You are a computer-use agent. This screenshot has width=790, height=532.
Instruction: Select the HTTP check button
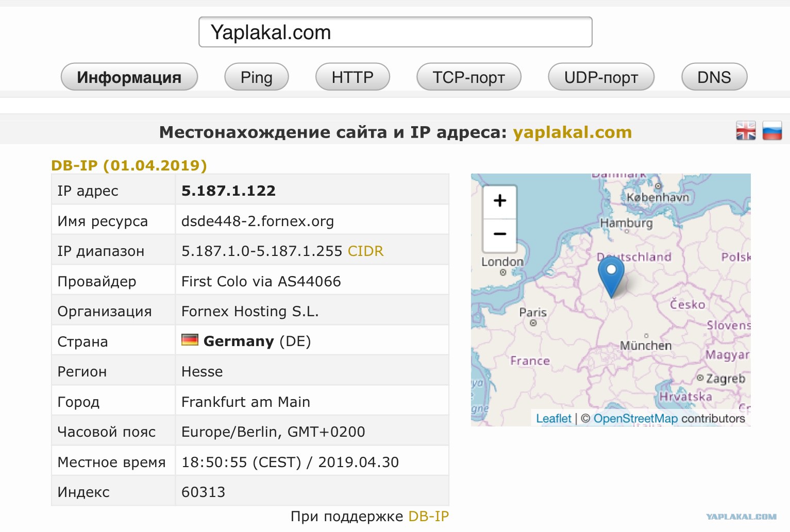(352, 77)
